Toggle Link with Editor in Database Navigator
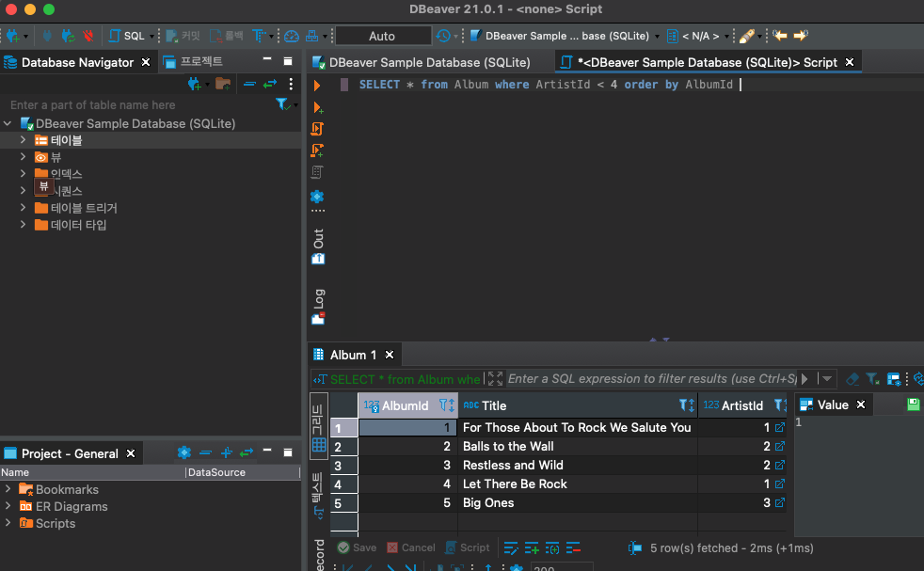Image resolution: width=924 pixels, height=571 pixels. (x=270, y=85)
